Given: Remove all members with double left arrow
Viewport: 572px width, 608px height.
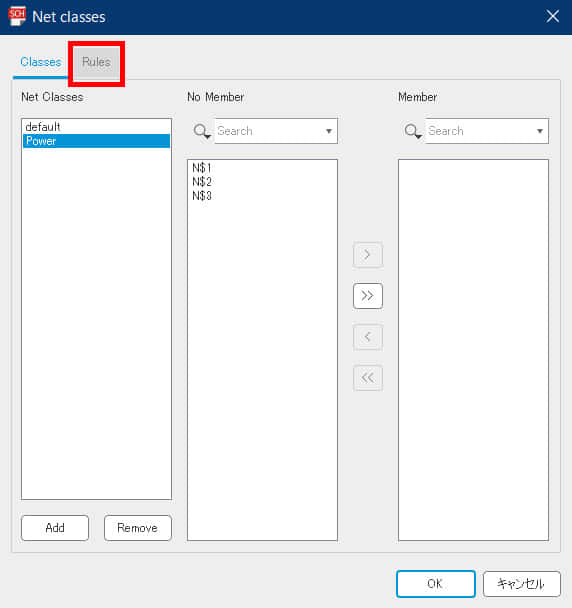Looking at the screenshot, I should click(x=368, y=377).
